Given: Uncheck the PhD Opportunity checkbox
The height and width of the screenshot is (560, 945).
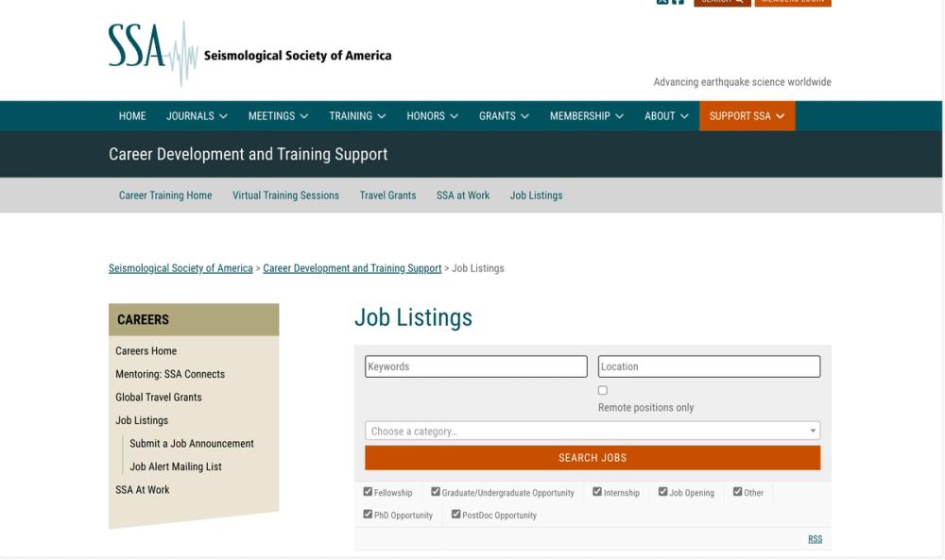Looking at the screenshot, I should (x=368, y=514).
